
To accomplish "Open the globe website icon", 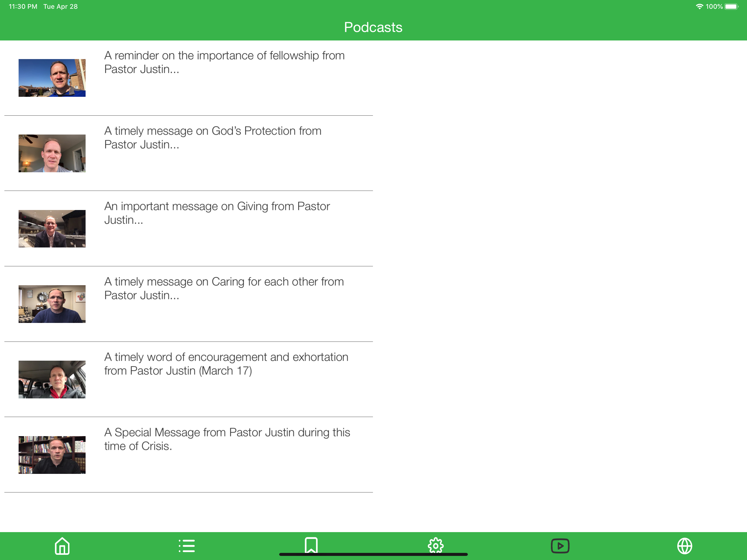I will coord(685,546).
